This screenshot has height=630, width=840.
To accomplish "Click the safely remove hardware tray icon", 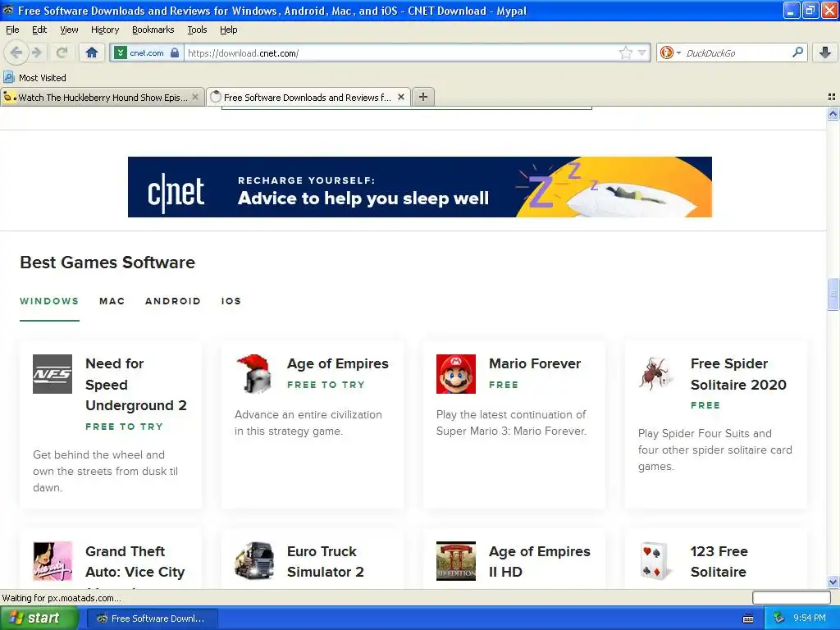I will (779, 619).
